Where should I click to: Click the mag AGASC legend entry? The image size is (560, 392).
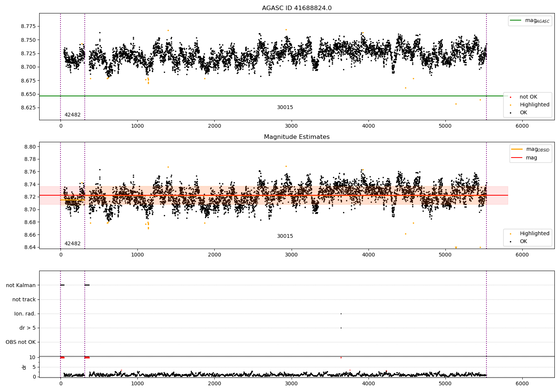(530, 21)
